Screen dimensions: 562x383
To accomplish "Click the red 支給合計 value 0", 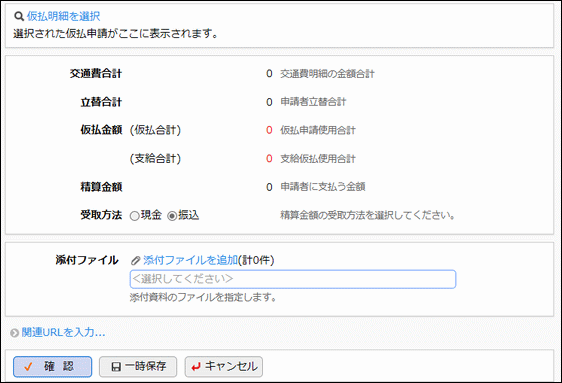I will pyautogui.click(x=269, y=158).
